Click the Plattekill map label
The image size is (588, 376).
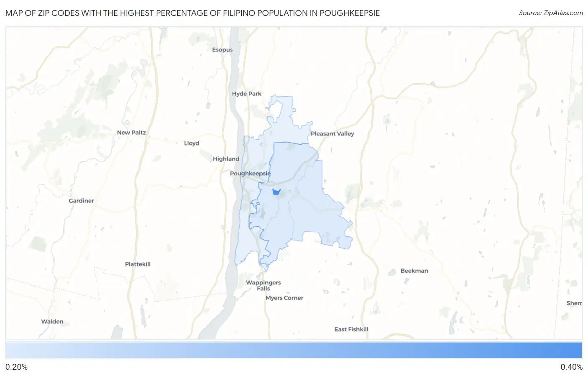[x=138, y=264]
